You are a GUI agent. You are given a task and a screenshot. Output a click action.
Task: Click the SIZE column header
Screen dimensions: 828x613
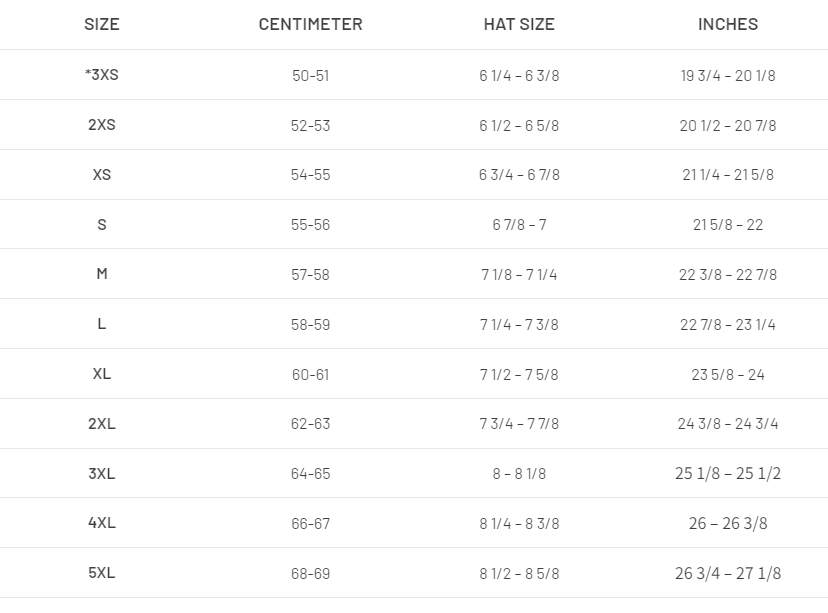click(102, 24)
